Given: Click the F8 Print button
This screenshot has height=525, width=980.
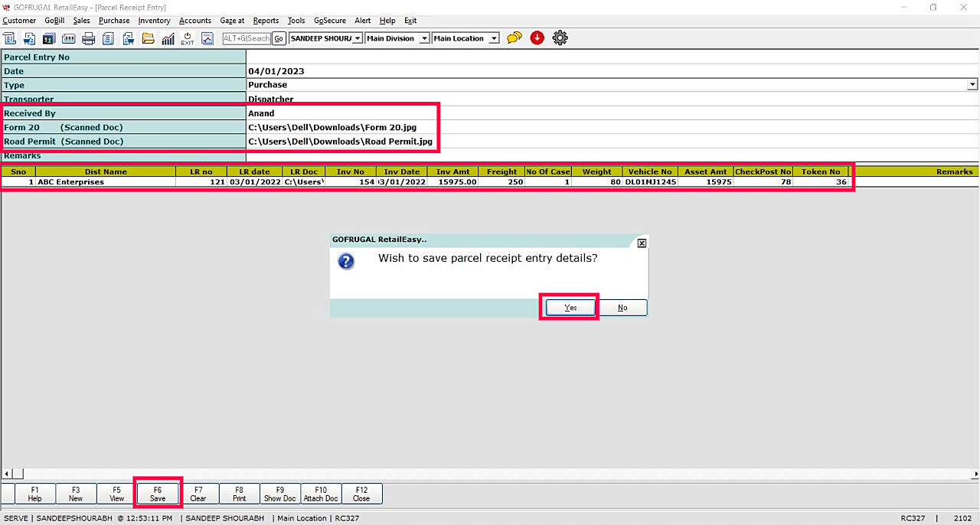Looking at the screenshot, I should [x=239, y=494].
